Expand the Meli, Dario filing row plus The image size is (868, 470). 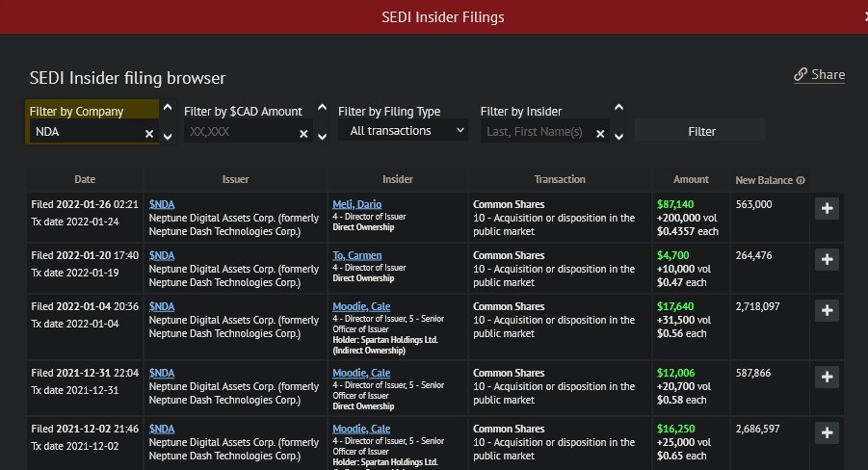click(827, 208)
